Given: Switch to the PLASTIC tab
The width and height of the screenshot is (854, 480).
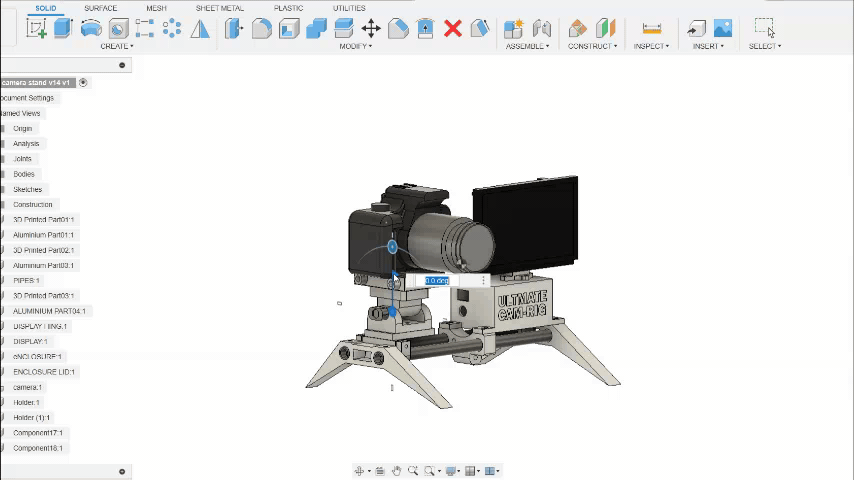Looking at the screenshot, I should tap(288, 8).
